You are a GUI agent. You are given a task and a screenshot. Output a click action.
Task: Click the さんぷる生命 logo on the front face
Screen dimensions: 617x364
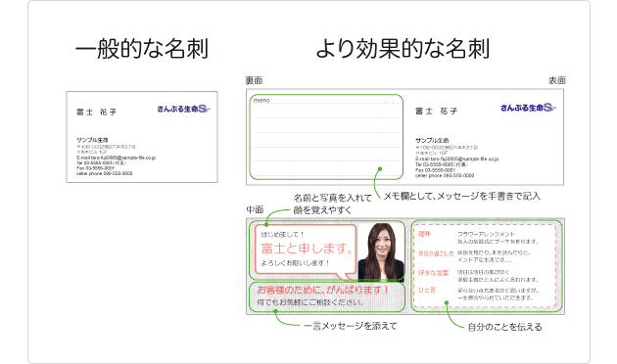(528, 108)
